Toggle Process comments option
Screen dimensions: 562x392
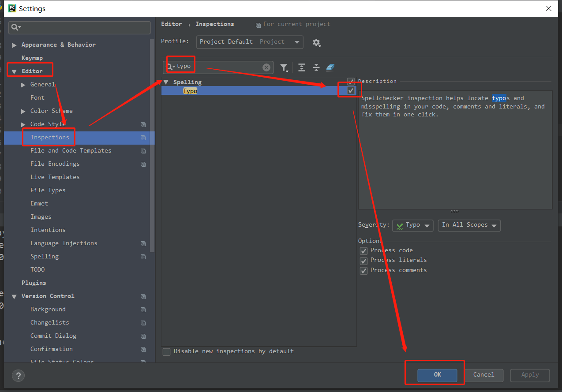pyautogui.click(x=363, y=271)
